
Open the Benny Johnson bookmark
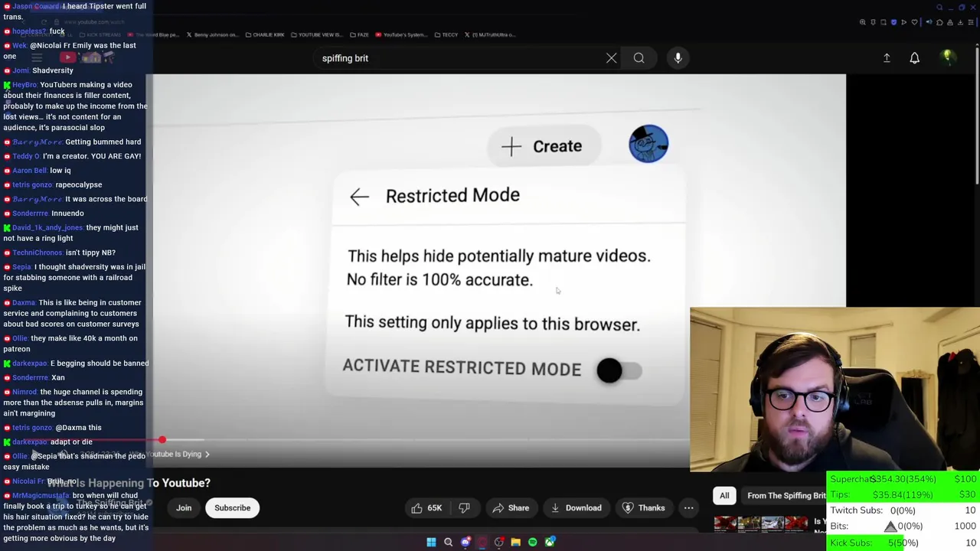(212, 34)
